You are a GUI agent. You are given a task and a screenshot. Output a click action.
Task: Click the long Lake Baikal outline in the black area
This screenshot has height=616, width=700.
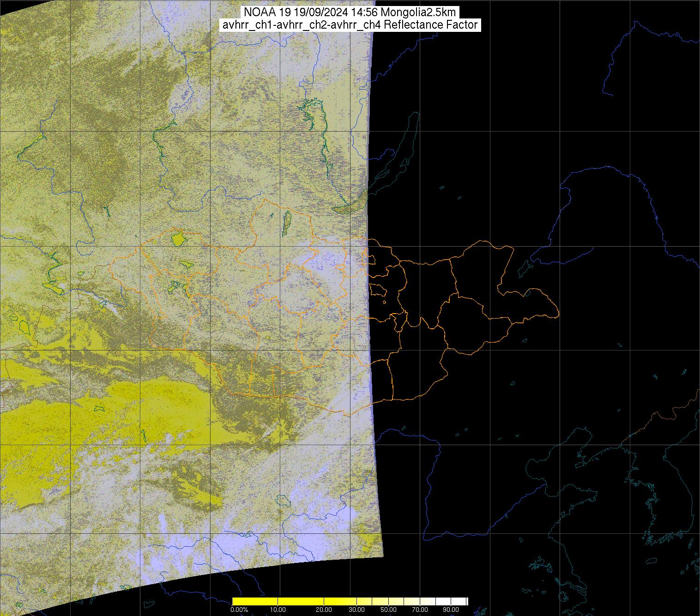(405, 139)
